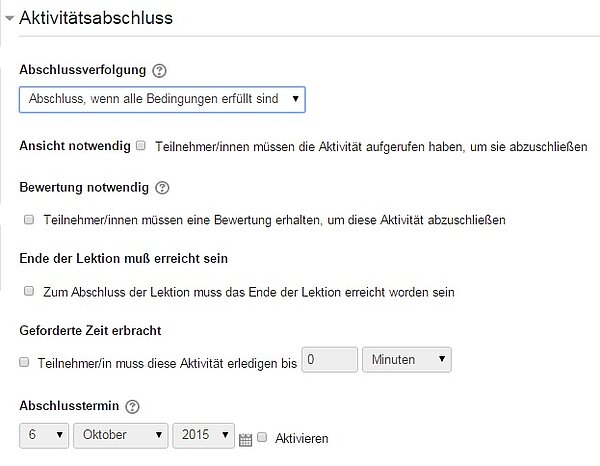
Task: Enable the Aktivieren checkbox
Action: pyautogui.click(x=262, y=438)
